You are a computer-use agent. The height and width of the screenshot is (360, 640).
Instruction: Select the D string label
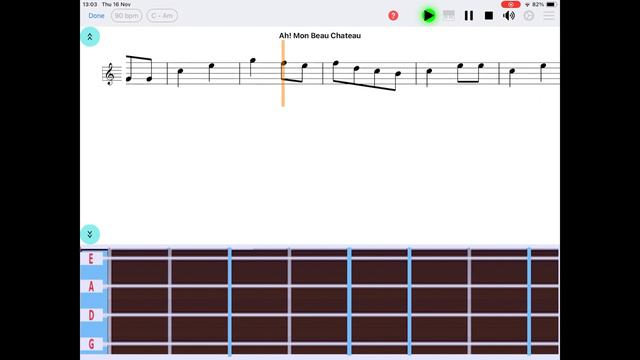tap(91, 315)
